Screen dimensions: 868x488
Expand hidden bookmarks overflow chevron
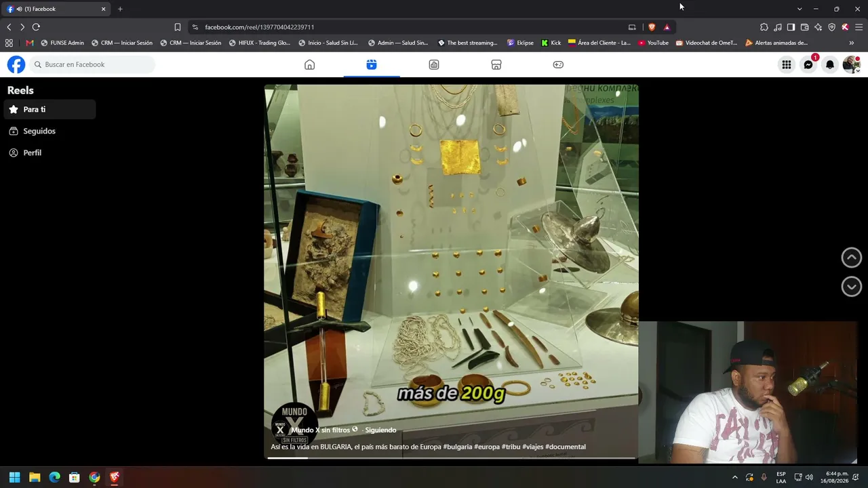(x=852, y=43)
